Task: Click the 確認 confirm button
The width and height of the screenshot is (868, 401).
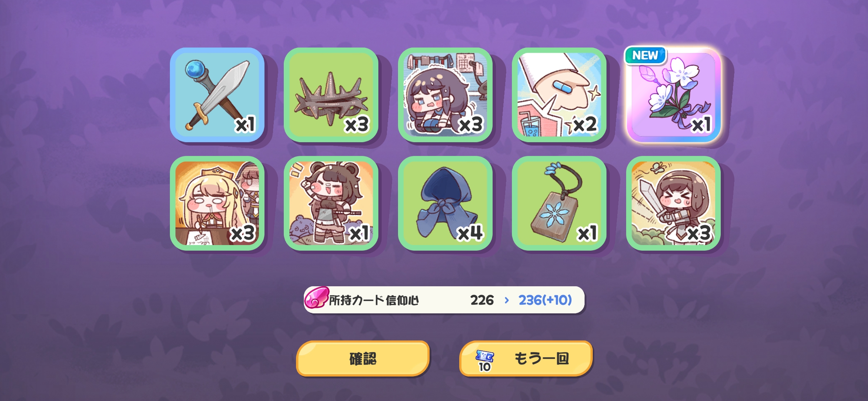Action: click(363, 359)
